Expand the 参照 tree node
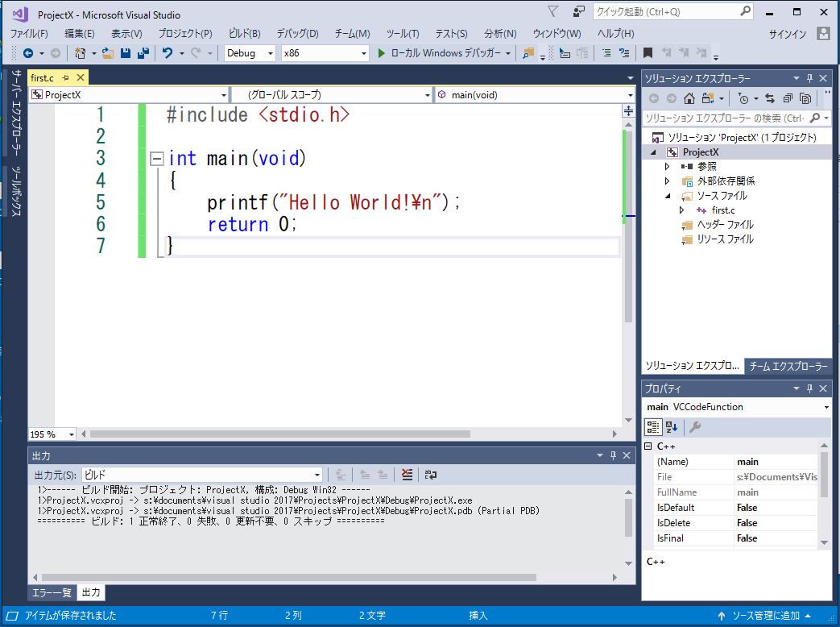840x627 pixels. (x=667, y=167)
